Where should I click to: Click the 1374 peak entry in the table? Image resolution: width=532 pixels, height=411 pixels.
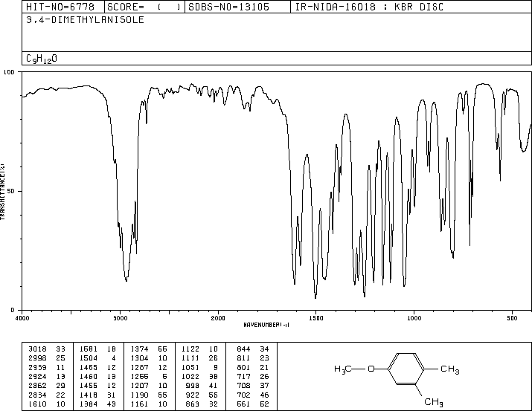[x=149, y=349]
